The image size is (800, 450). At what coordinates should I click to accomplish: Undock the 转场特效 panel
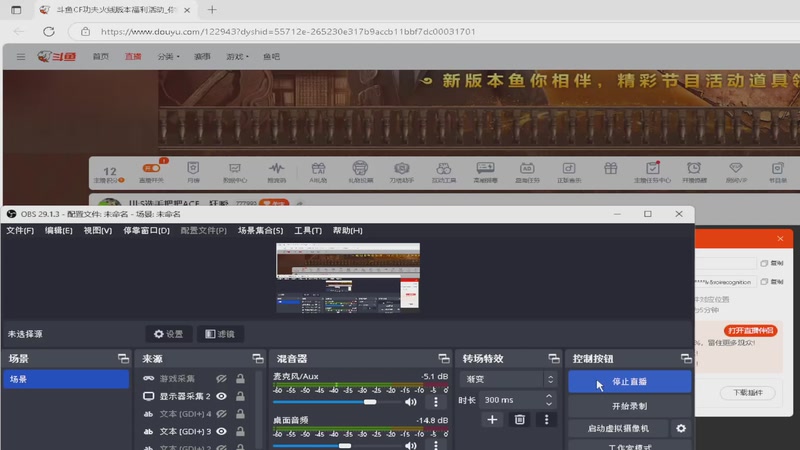tap(554, 359)
